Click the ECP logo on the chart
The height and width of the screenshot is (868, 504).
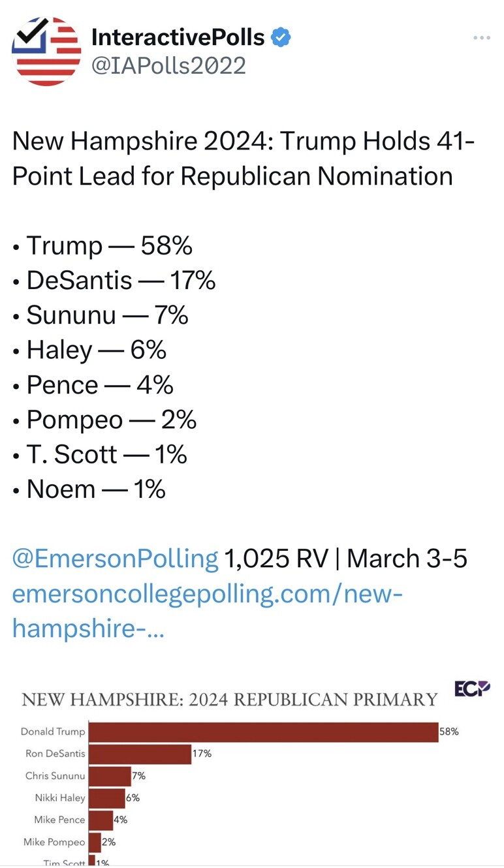472,689
